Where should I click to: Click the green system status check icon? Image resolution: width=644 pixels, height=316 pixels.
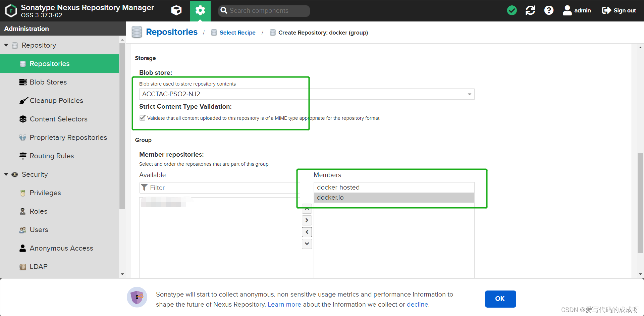tap(512, 10)
